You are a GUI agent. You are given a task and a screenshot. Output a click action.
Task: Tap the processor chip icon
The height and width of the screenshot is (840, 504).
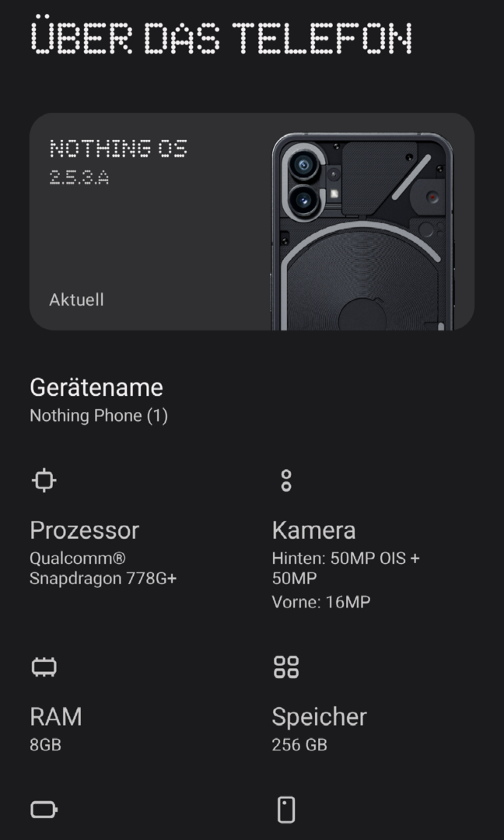(44, 480)
